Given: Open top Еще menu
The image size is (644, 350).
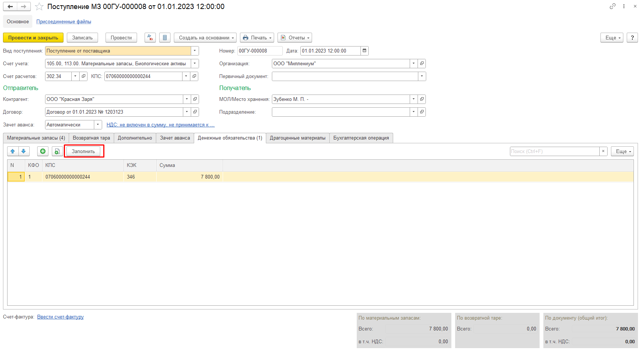Looking at the screenshot, I should [612, 38].
